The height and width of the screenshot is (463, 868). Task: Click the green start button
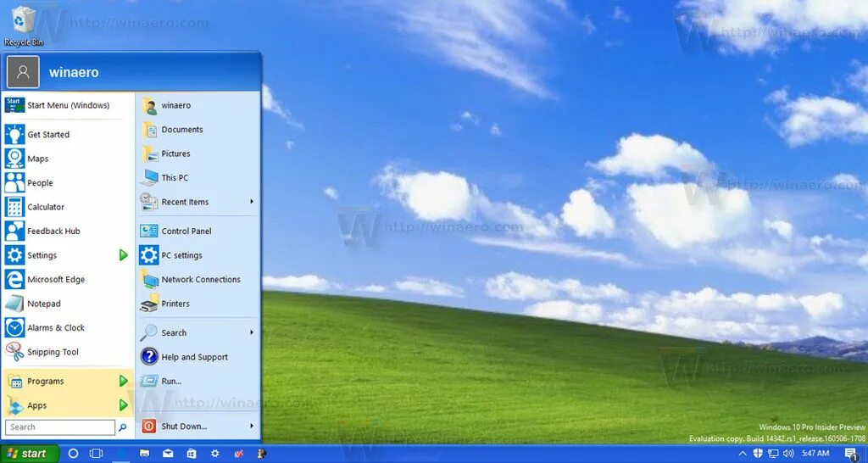30,454
